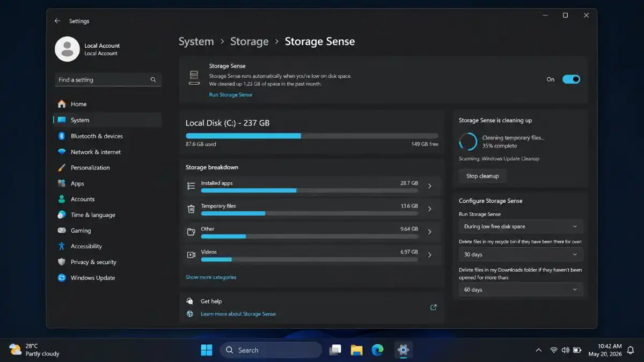Click the Installed apps list icon
The image size is (644, 362).
coord(191,186)
